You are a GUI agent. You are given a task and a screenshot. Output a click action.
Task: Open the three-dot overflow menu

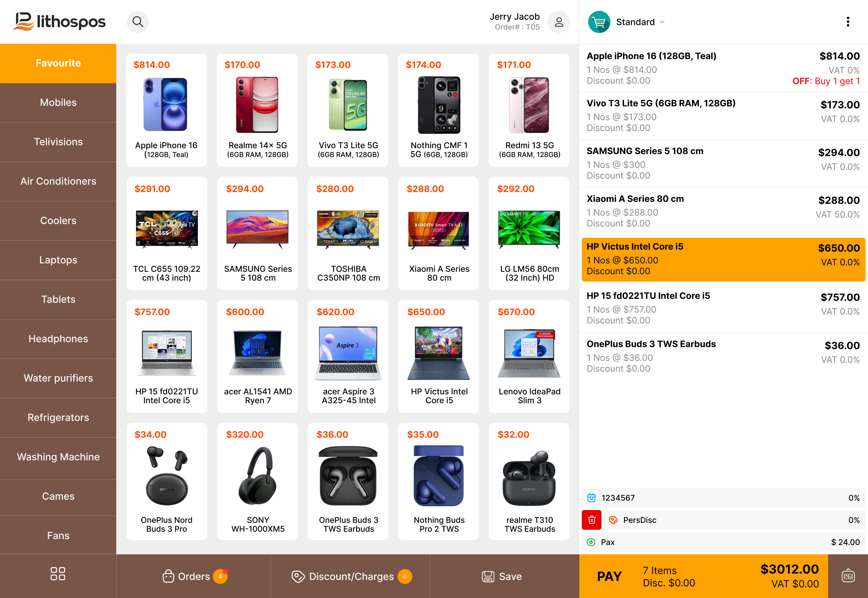[x=848, y=22]
